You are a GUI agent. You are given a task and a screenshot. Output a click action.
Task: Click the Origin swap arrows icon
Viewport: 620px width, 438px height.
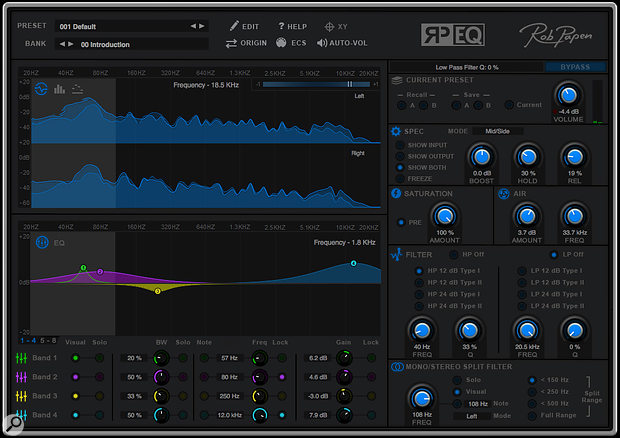coord(231,43)
